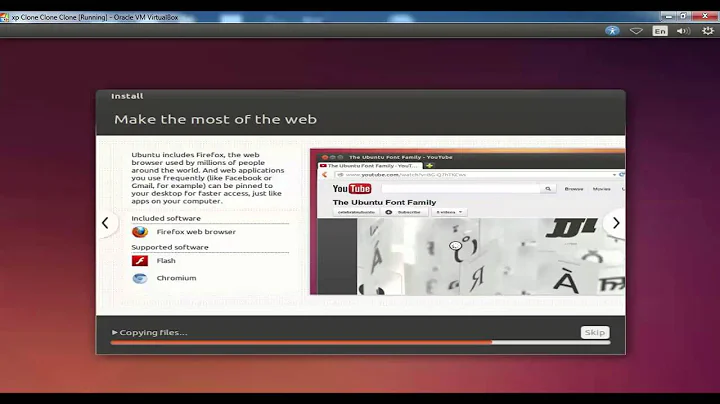The width and height of the screenshot is (720, 404).
Task: Open the network indicator menu
Action: (636, 31)
